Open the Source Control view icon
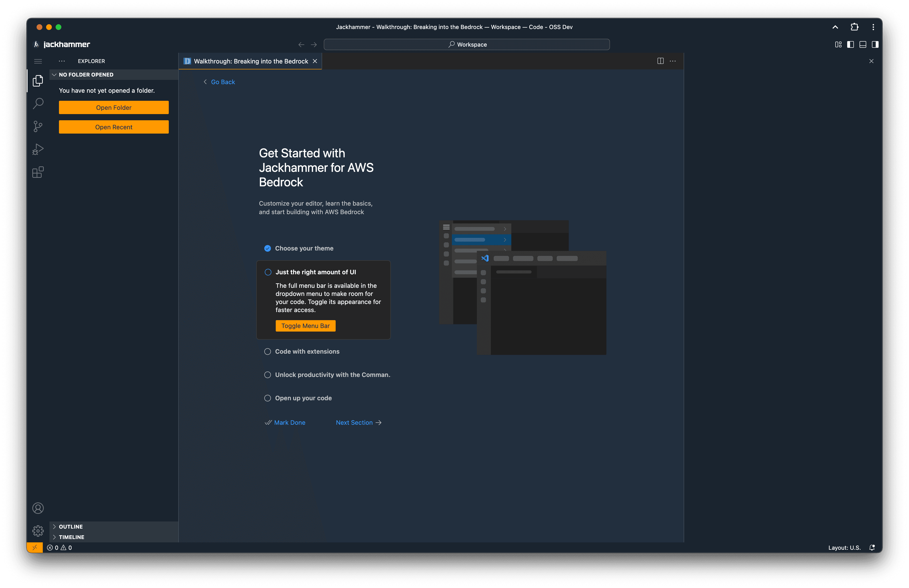Image resolution: width=909 pixels, height=588 pixels. (38, 126)
